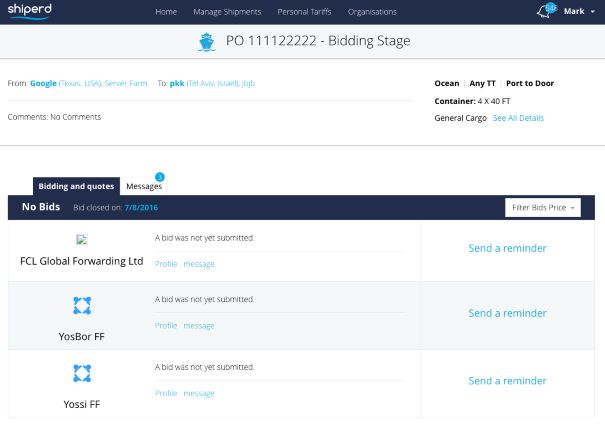Click the FCL Global Forwarding logo image
This screenshot has width=605, height=432.
coord(82,239)
